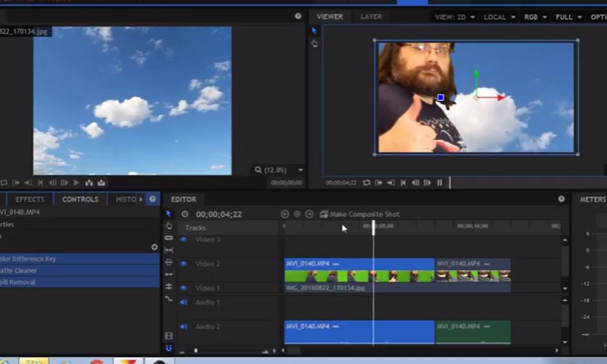Click the timeline zoom slider handle below tracks
Viewport: 607px width, 364px height.
click(196, 350)
